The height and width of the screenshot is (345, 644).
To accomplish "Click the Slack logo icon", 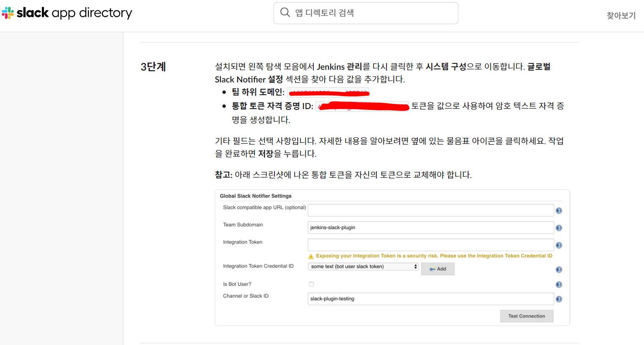I will (x=8, y=13).
